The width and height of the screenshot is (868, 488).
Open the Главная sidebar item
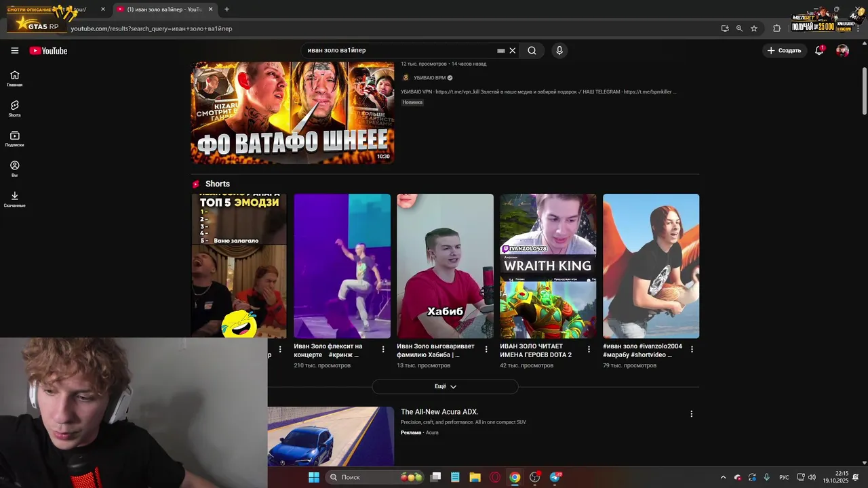pyautogui.click(x=14, y=79)
